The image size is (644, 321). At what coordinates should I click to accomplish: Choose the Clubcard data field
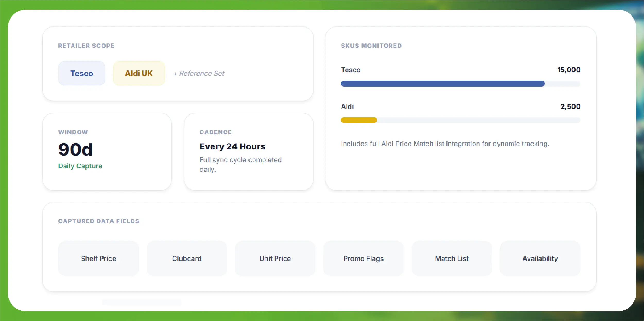pyautogui.click(x=187, y=258)
